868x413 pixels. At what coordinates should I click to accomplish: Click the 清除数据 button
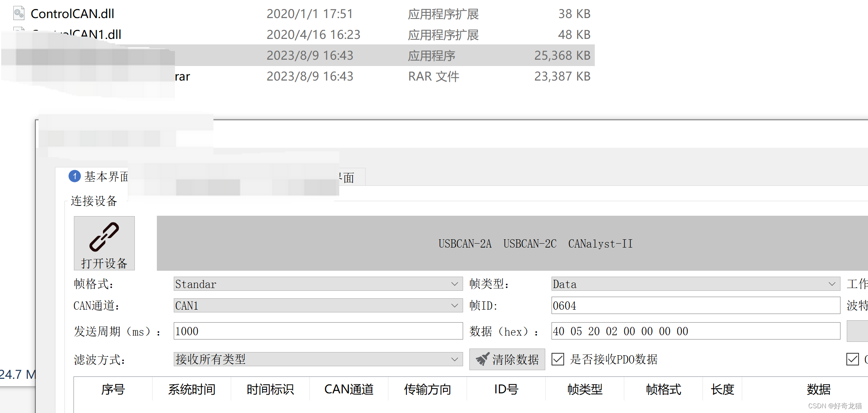click(507, 359)
